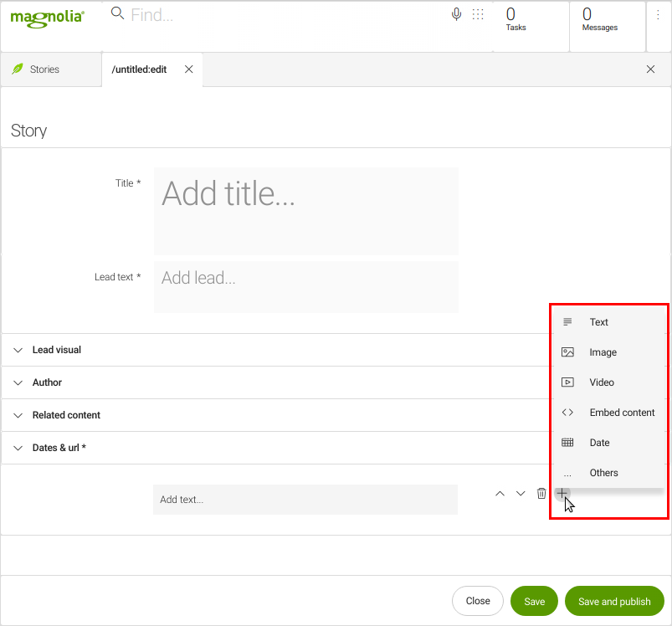Viewport: 672px width, 626px height.
Task: Close the /untitled:edit tab
Action: pos(188,69)
